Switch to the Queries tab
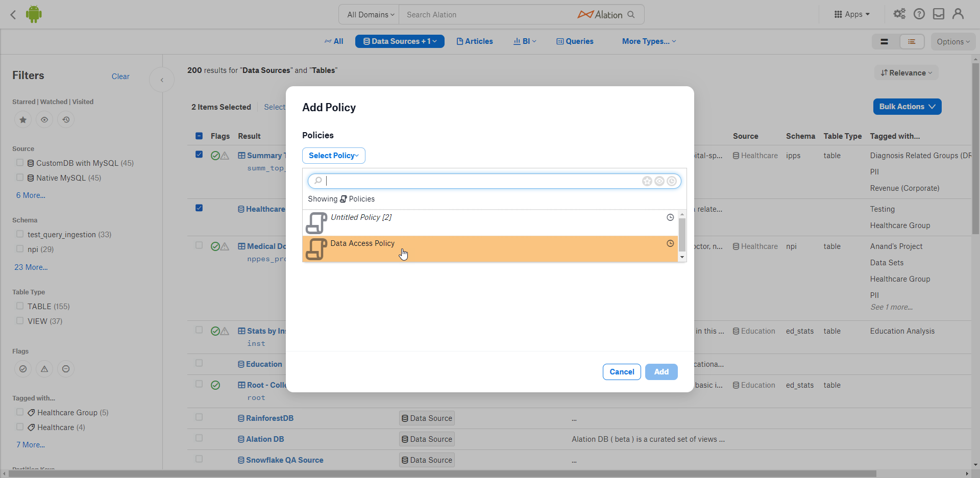This screenshot has width=980, height=478. 575,41
